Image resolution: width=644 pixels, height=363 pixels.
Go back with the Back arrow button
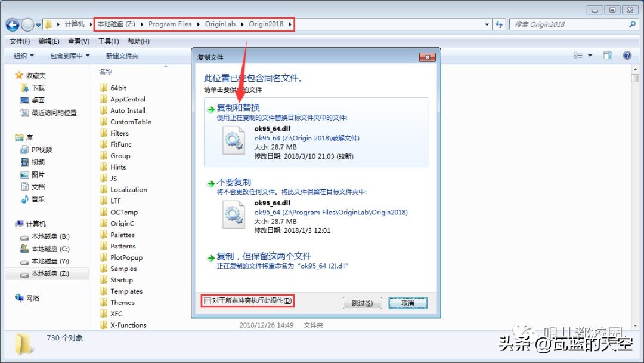(x=13, y=24)
